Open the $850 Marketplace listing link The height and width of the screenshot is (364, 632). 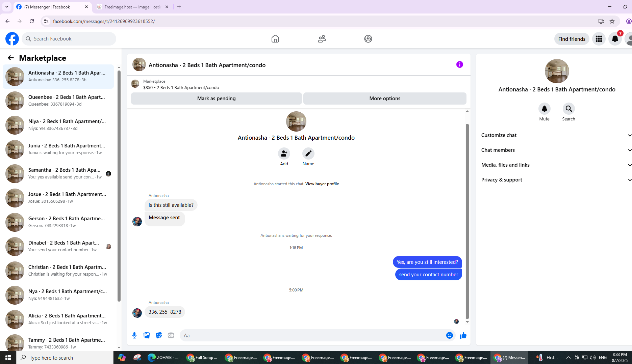click(181, 88)
